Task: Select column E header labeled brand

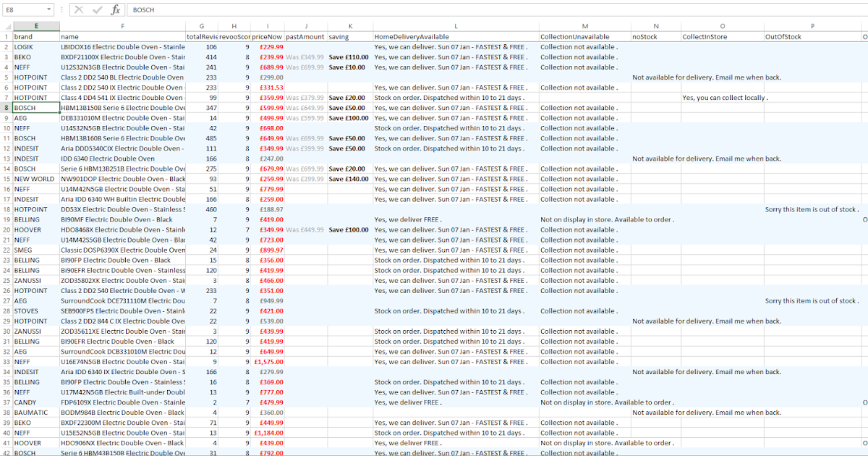Action: [36, 25]
